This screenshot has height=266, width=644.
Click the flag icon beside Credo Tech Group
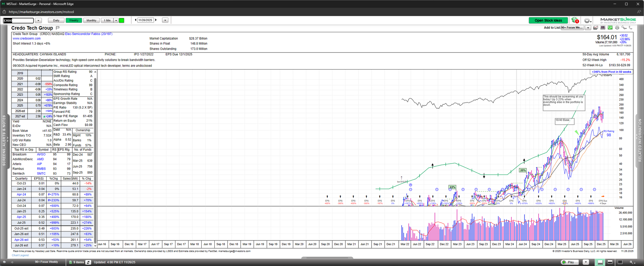click(57, 28)
